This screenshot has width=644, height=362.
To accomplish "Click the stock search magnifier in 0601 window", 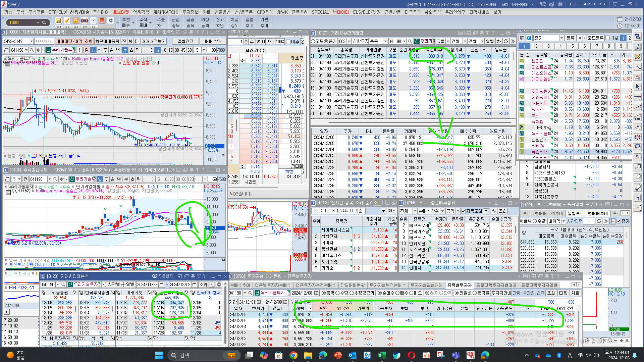I will [x=55, y=179].
